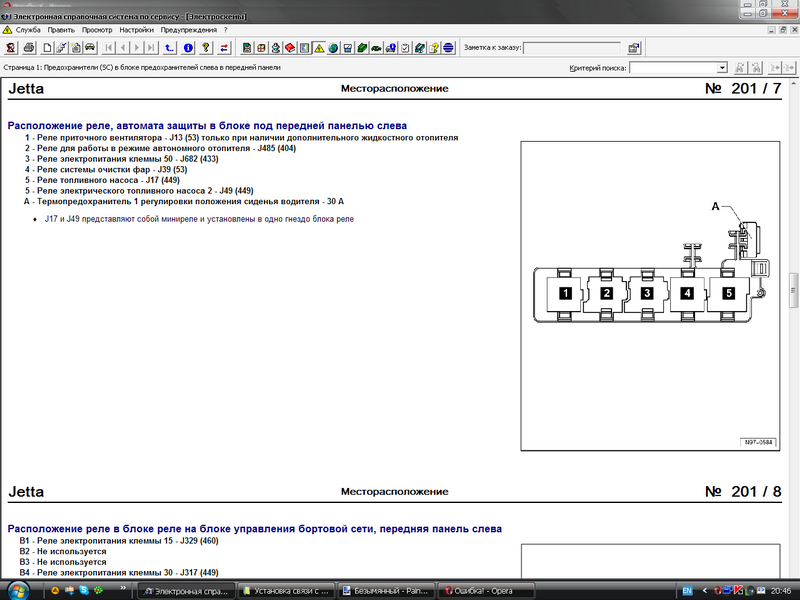Open the Править menu

tap(61, 30)
